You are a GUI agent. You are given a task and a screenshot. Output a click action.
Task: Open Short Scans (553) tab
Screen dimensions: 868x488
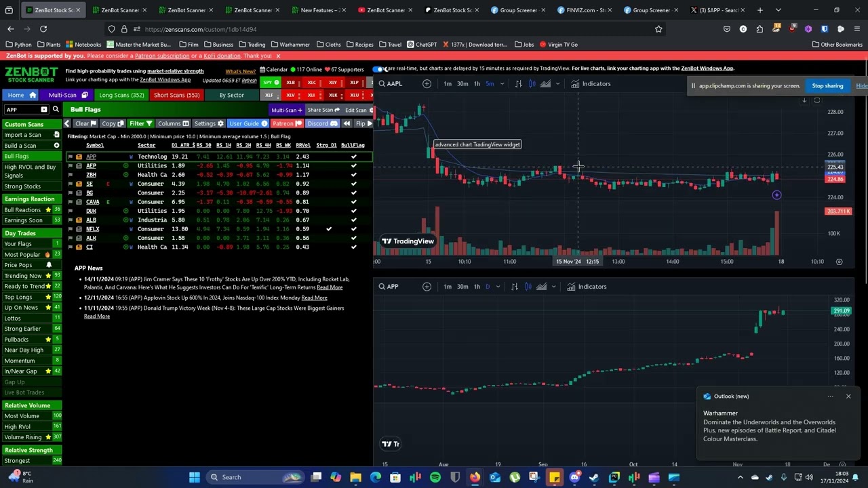click(x=176, y=95)
